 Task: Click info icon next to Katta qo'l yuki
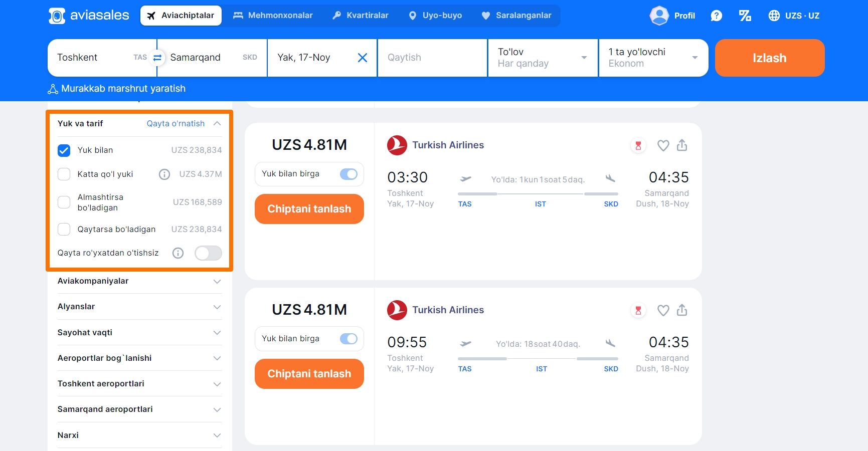coord(164,174)
